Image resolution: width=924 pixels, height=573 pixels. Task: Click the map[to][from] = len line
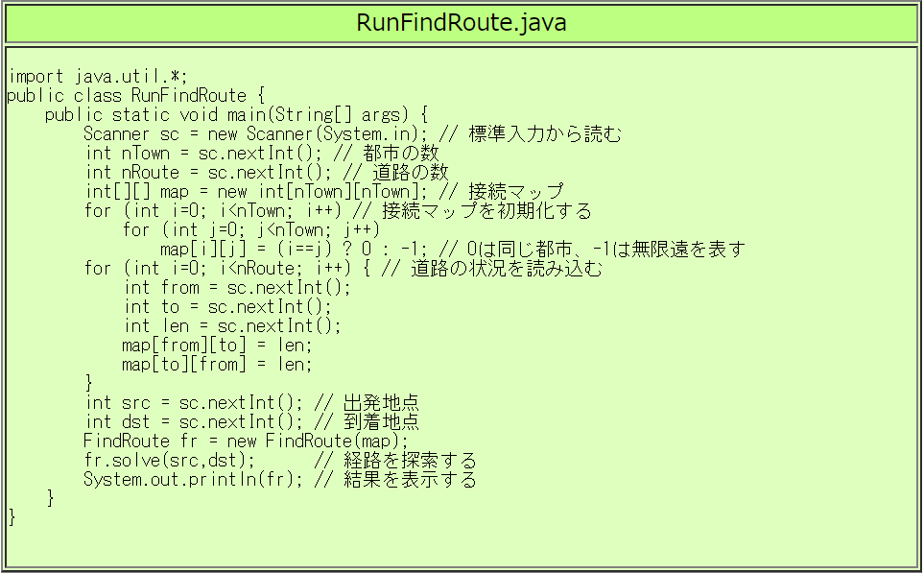pyautogui.click(x=217, y=365)
